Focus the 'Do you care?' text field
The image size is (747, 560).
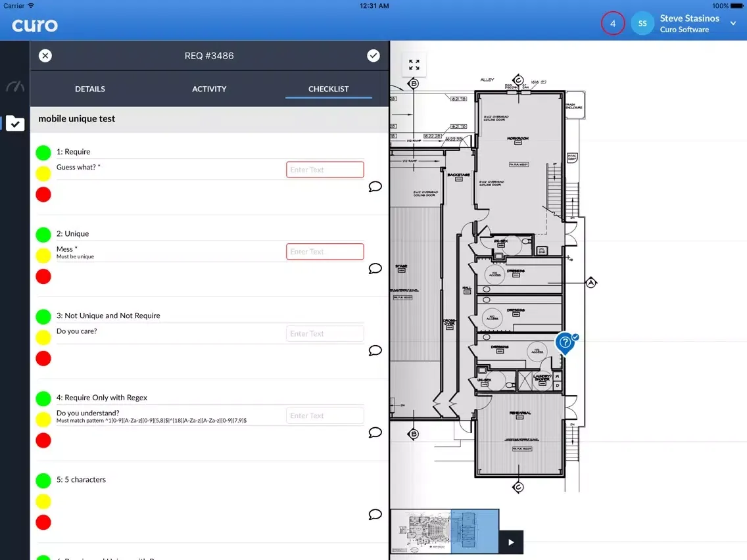click(325, 333)
